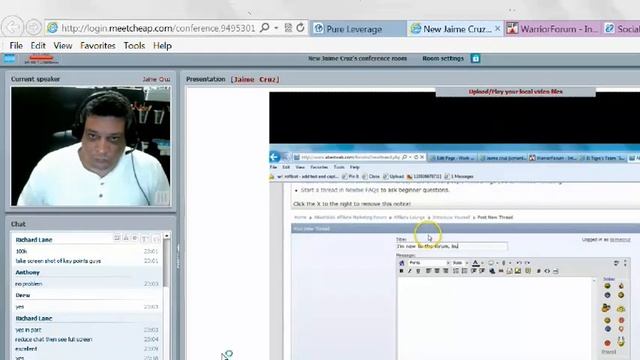Click the blue icon at the conference room's top-left
The height and width of the screenshot is (360, 640).
pos(9,58)
